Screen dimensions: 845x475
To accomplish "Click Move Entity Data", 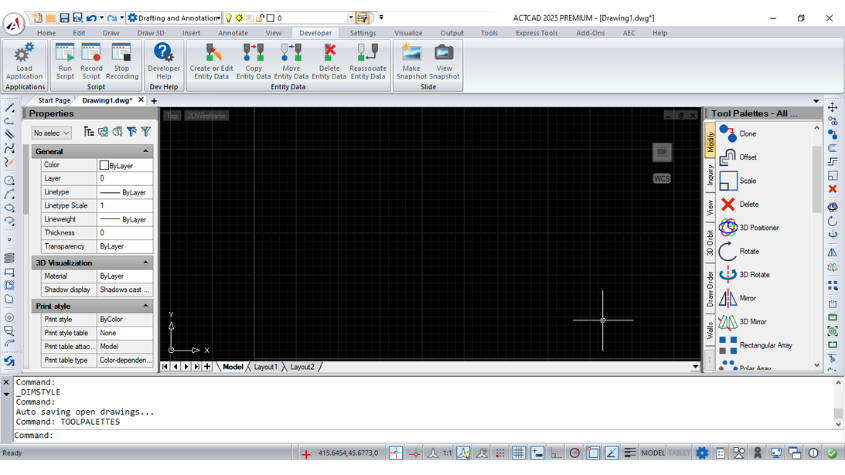I will [291, 61].
